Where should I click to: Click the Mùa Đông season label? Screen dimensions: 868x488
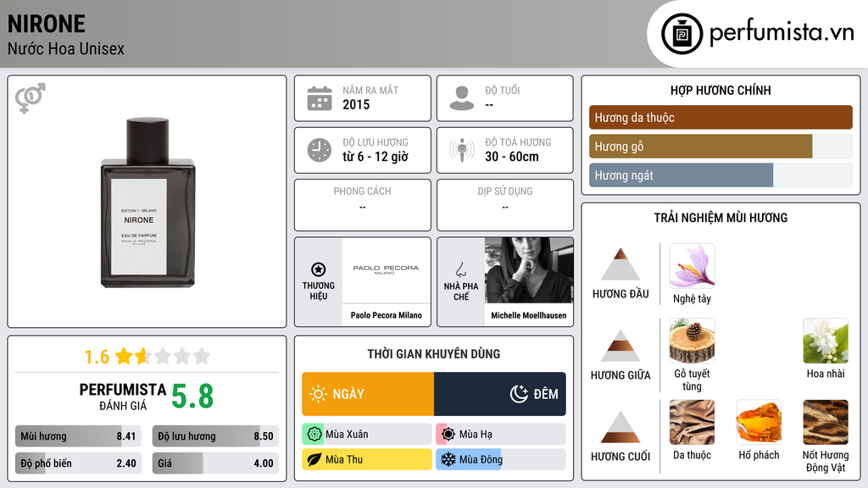pos(481,459)
